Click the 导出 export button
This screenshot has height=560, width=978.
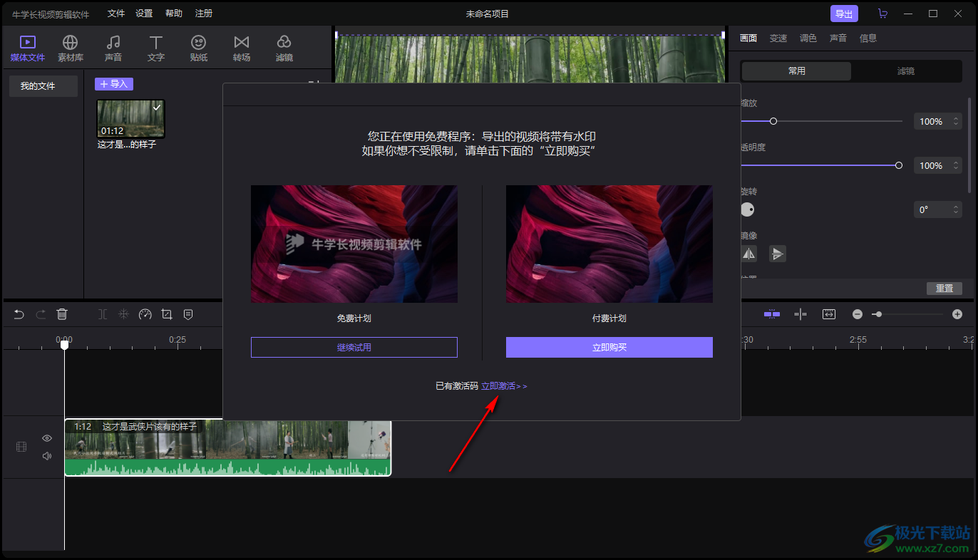(x=844, y=14)
